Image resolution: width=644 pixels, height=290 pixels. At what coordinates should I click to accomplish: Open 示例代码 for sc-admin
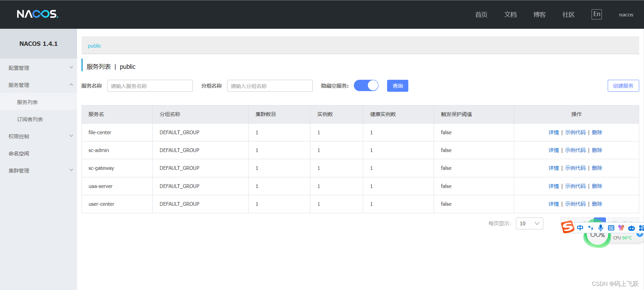575,150
